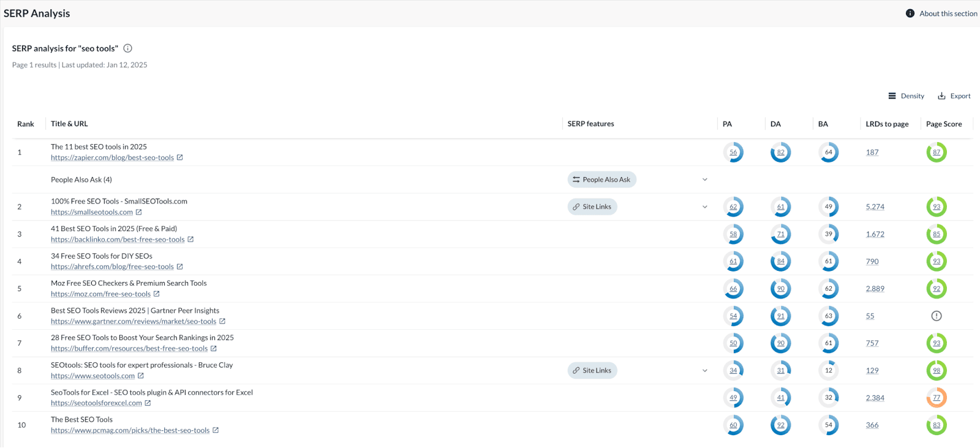This screenshot has width=980, height=448.
Task: Open pcmag.com the-best-seo-tools link
Action: (130, 430)
